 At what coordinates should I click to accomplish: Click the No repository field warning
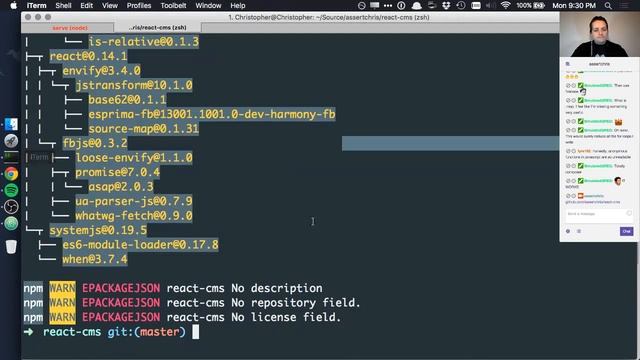(x=192, y=303)
